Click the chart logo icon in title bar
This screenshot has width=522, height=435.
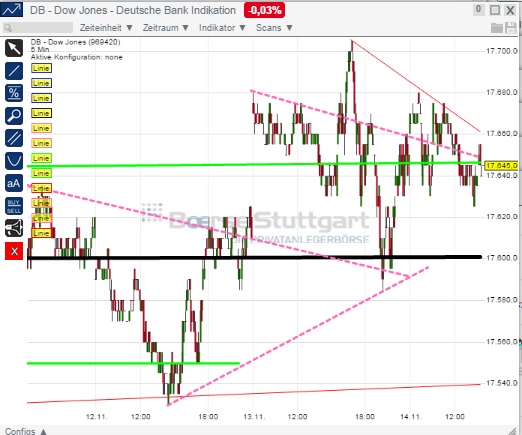pyautogui.click(x=12, y=9)
